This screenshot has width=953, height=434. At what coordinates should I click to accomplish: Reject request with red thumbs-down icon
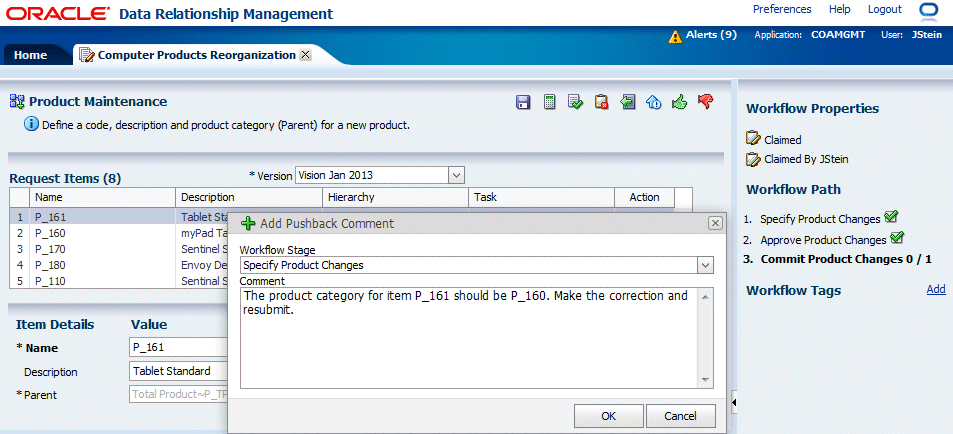coord(706,101)
